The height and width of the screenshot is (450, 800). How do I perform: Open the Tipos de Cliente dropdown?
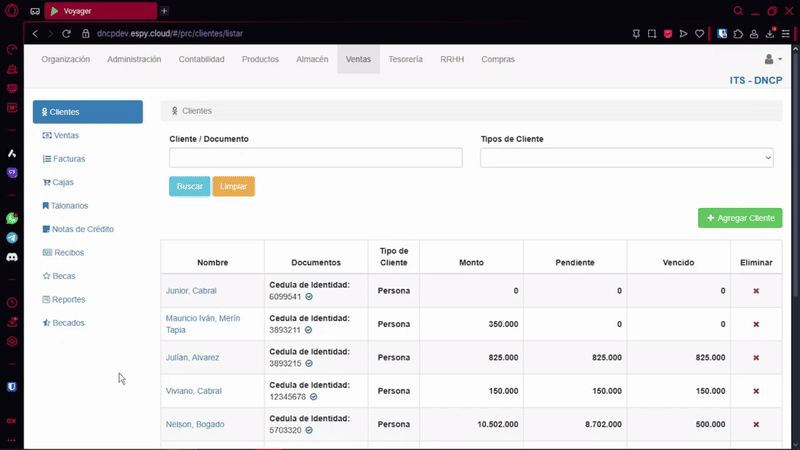627,158
